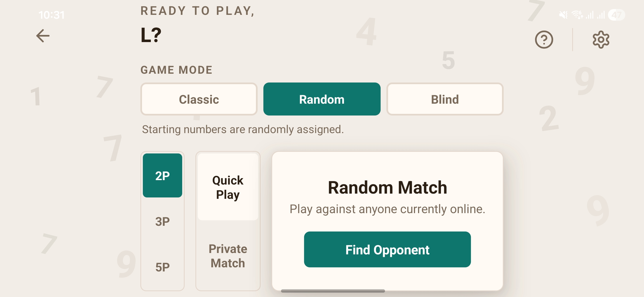
Task: Go back using the back arrow
Action: click(42, 35)
